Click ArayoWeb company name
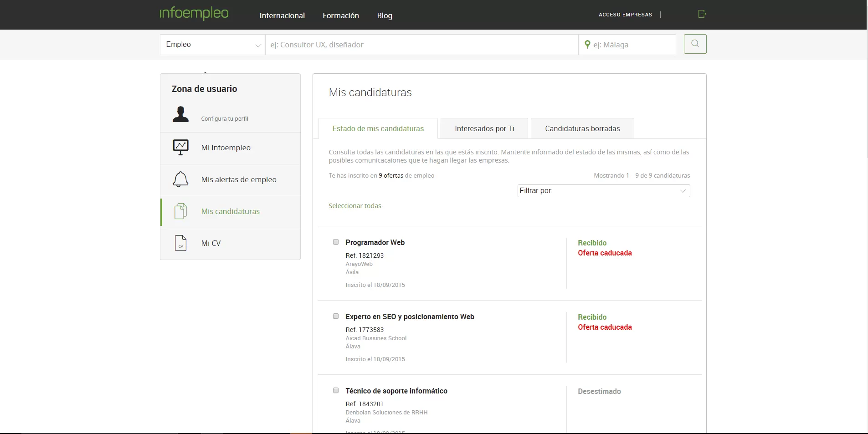Screen dimensions: 868x434 pyautogui.click(x=359, y=264)
